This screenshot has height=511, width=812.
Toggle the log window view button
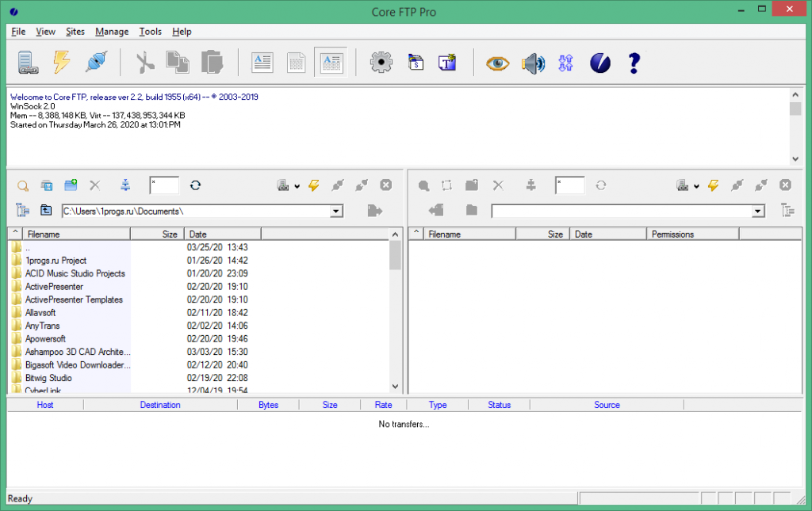click(x=262, y=62)
